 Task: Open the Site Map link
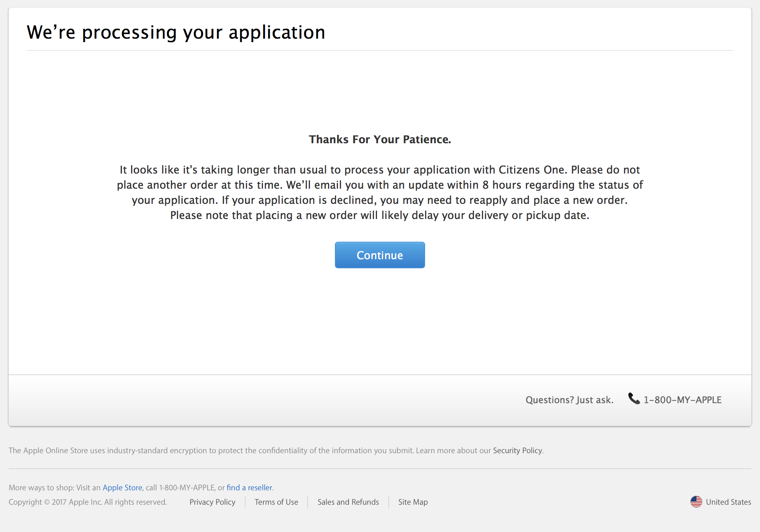[x=413, y=502]
